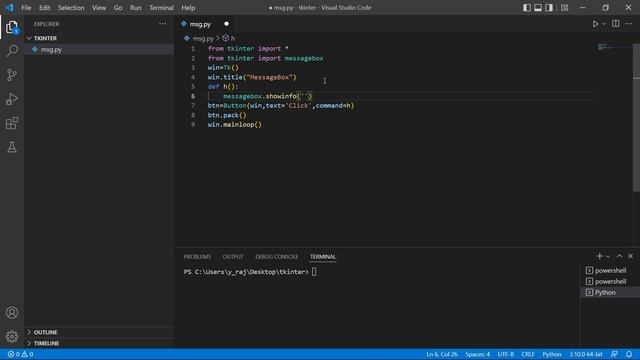This screenshot has width=640, height=360.
Task: Click Ln 6, Col 26 status item
Action: pyautogui.click(x=442, y=354)
